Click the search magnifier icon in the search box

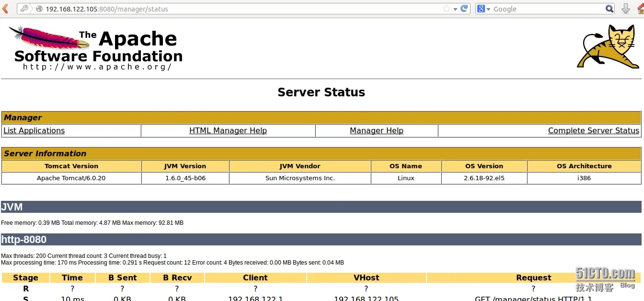pos(609,9)
